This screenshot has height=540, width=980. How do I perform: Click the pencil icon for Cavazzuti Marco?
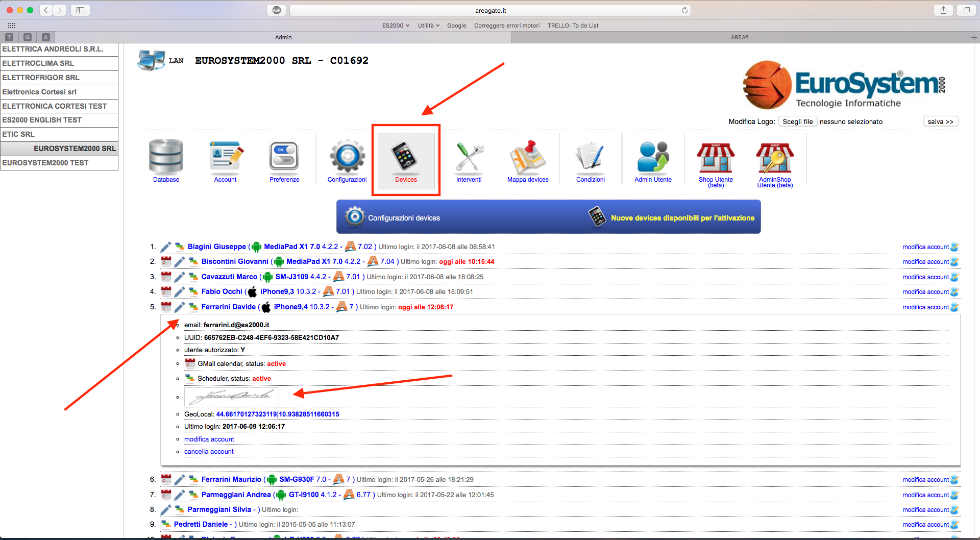click(x=180, y=277)
